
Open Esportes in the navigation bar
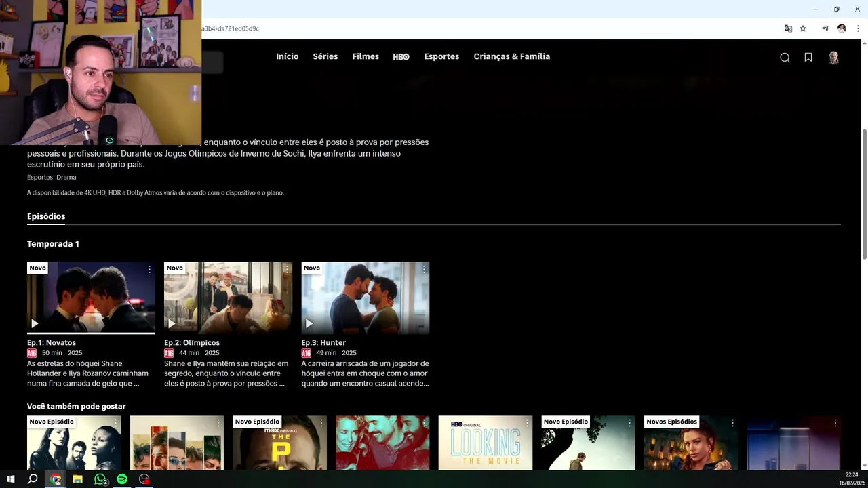pos(441,56)
